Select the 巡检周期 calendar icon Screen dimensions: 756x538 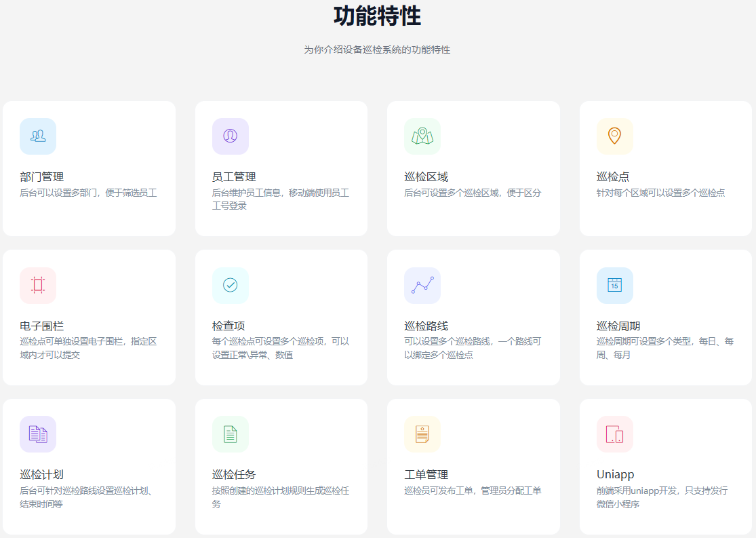click(x=614, y=286)
